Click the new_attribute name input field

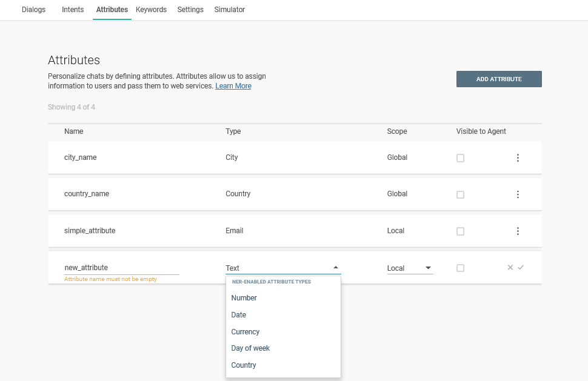[x=121, y=268]
